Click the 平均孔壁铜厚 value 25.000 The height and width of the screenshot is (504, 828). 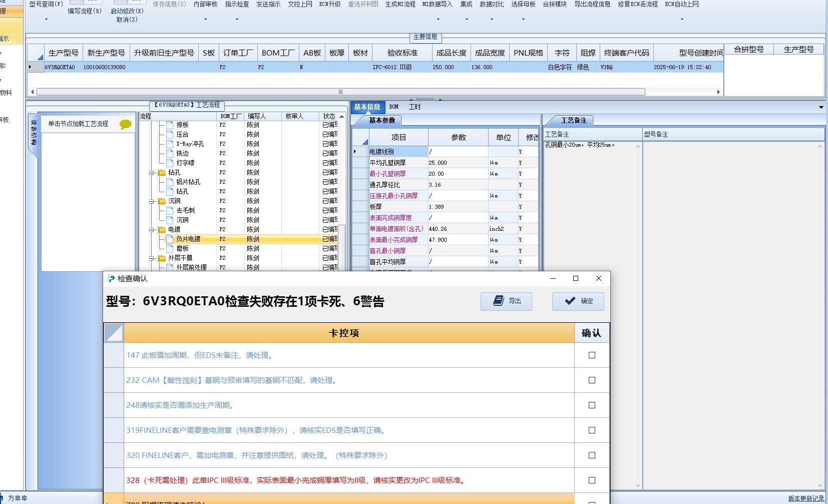[x=458, y=163]
